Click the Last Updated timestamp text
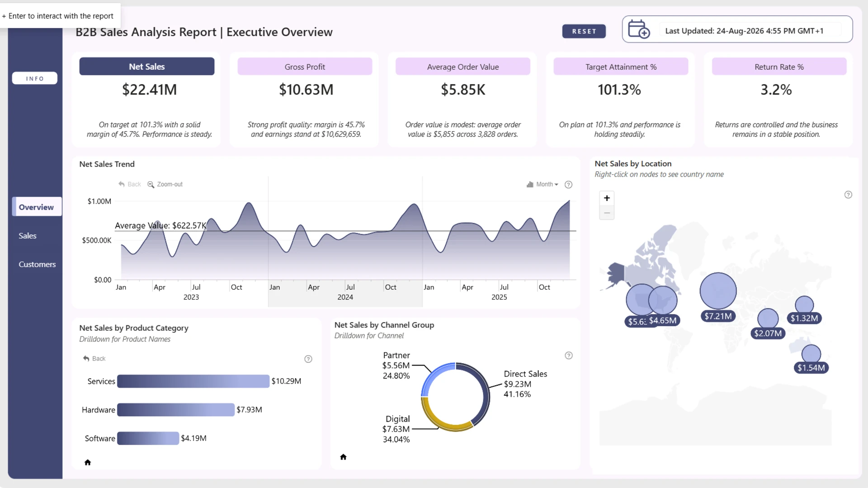This screenshot has height=488, width=868. [x=744, y=31]
